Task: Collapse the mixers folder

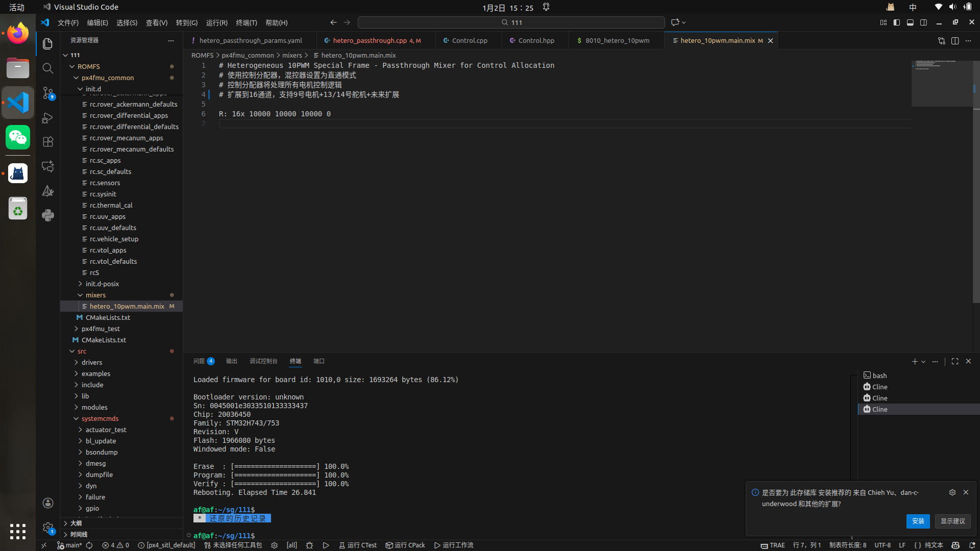Action: point(95,295)
